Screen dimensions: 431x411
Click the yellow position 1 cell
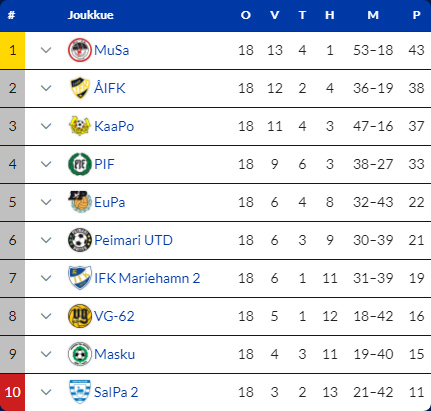click(x=12, y=50)
